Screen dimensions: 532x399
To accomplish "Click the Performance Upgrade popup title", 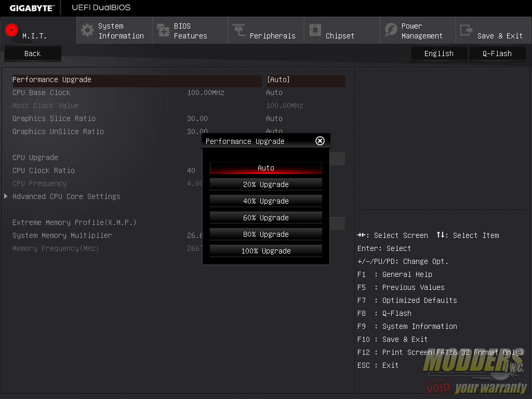I will 245,141.
